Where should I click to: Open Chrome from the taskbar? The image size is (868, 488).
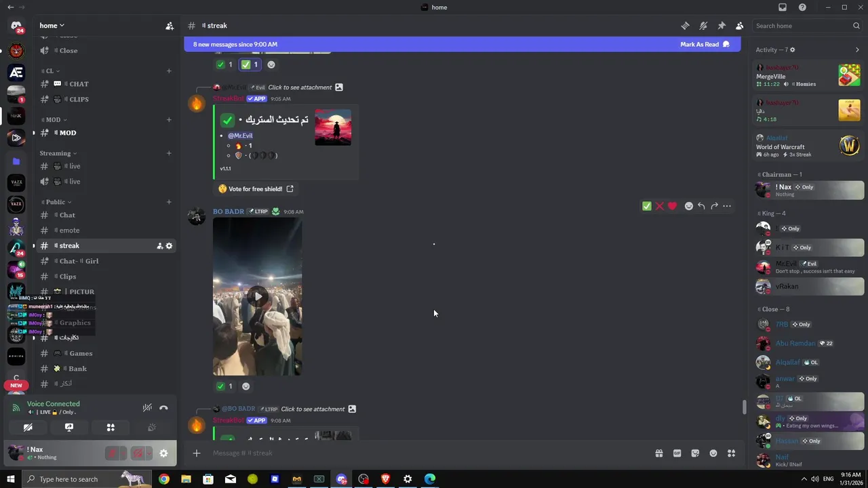(163, 479)
